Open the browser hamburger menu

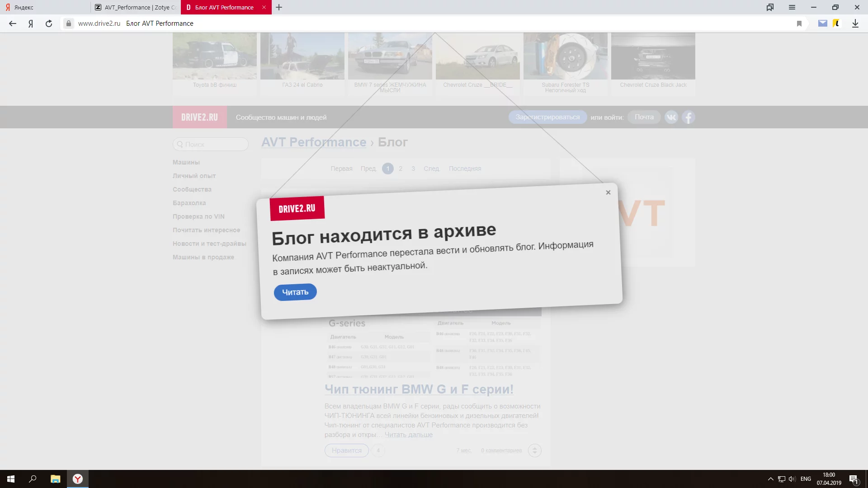point(792,7)
